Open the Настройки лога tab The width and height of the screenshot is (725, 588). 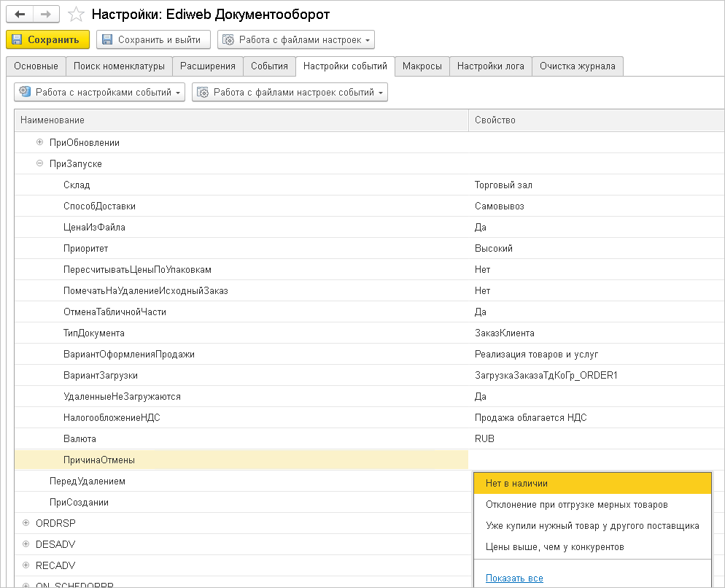[490, 66]
